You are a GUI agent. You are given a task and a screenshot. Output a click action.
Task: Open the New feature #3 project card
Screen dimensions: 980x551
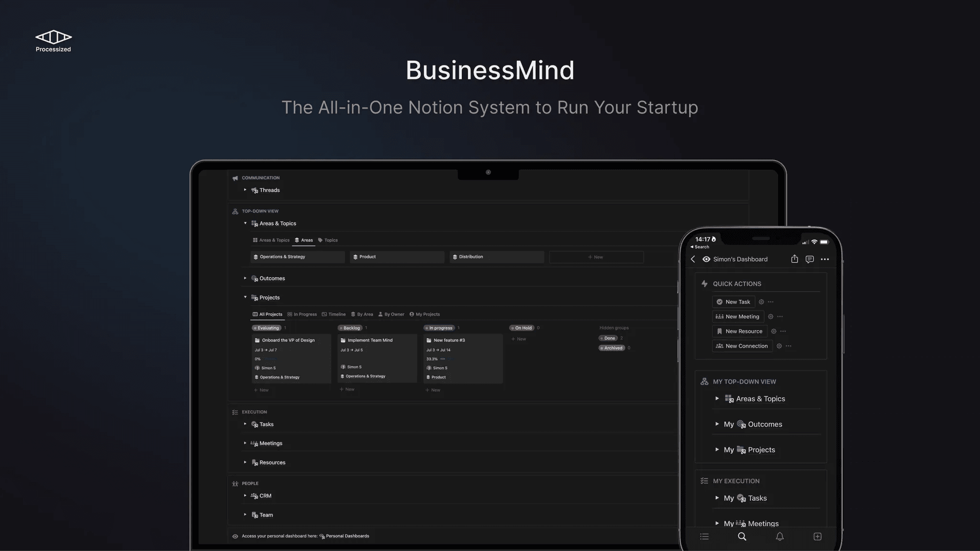[449, 340]
